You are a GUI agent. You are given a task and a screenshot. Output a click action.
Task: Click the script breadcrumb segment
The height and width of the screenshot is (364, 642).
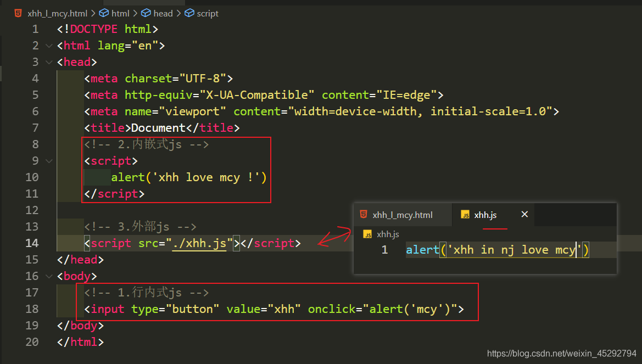pyautogui.click(x=208, y=14)
